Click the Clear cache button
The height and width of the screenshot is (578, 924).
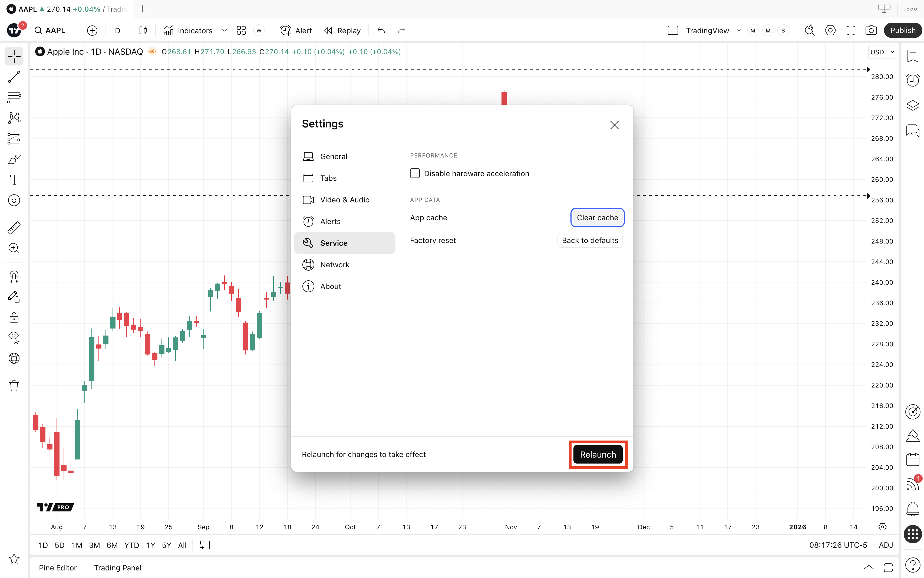click(597, 218)
